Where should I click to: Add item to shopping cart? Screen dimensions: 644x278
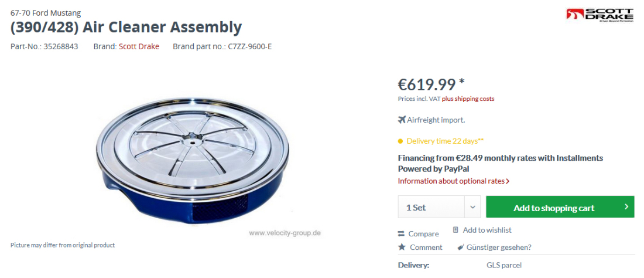click(560, 207)
